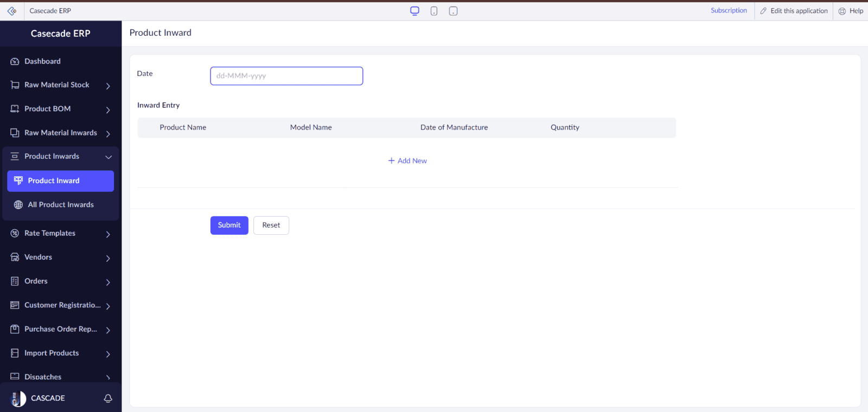Screen dimensions: 868x412
Task: Click the Purchase Order Report icon
Action: coord(15,329)
